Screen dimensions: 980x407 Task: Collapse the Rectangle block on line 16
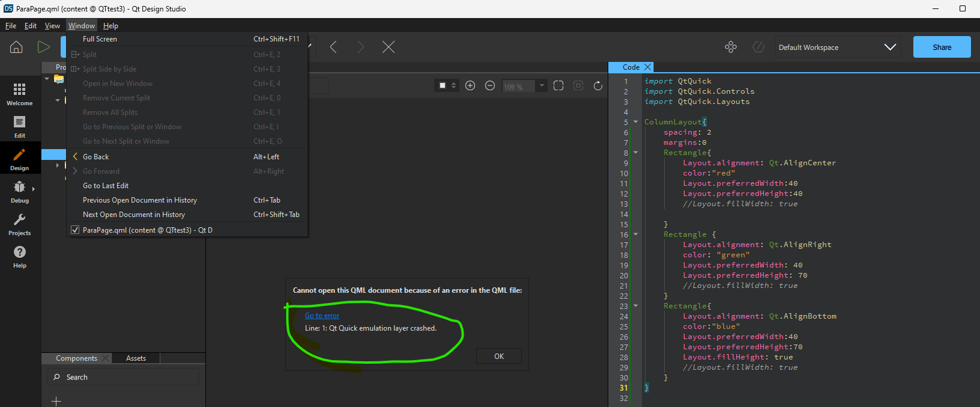pyautogui.click(x=636, y=234)
